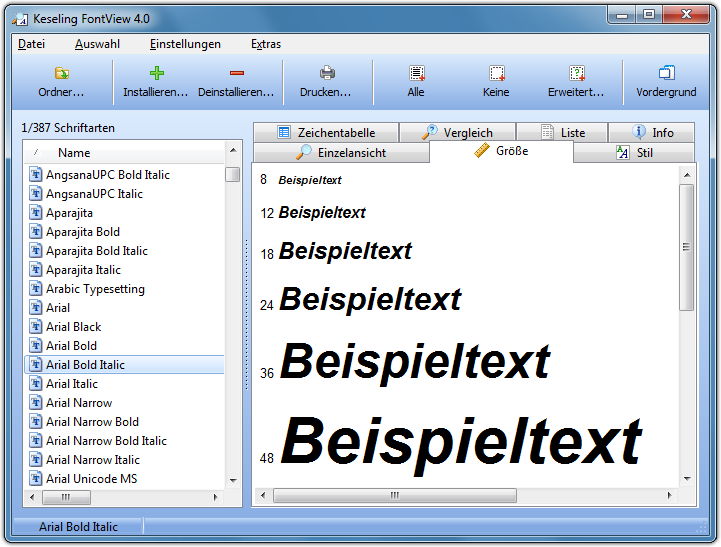The height and width of the screenshot is (547, 721).
Task: Deselect fonts using Keine icon
Action: pyautogui.click(x=496, y=73)
